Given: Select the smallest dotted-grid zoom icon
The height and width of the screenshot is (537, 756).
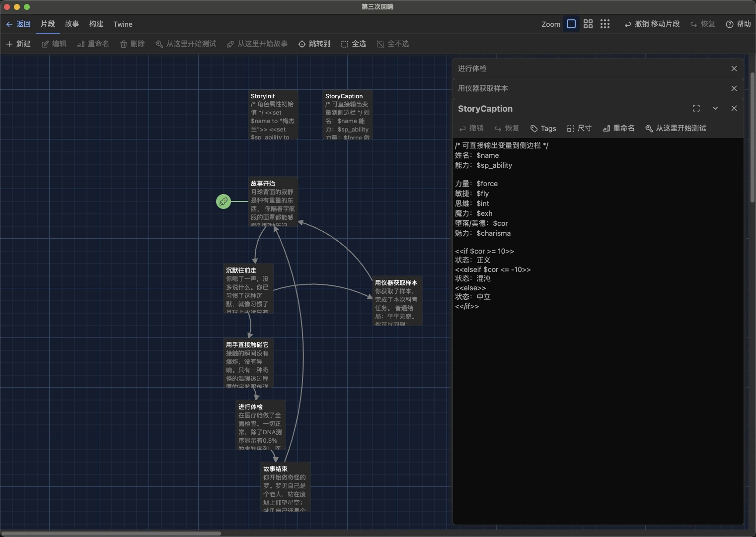Looking at the screenshot, I should 605,24.
